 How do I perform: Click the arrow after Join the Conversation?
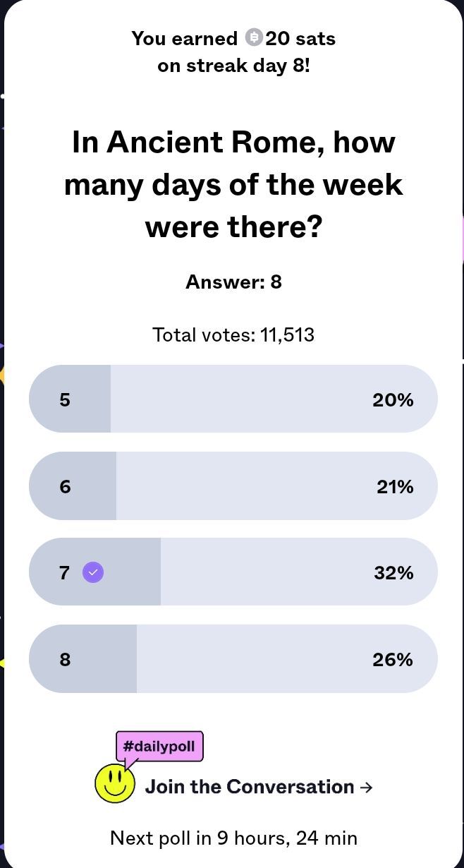click(366, 788)
